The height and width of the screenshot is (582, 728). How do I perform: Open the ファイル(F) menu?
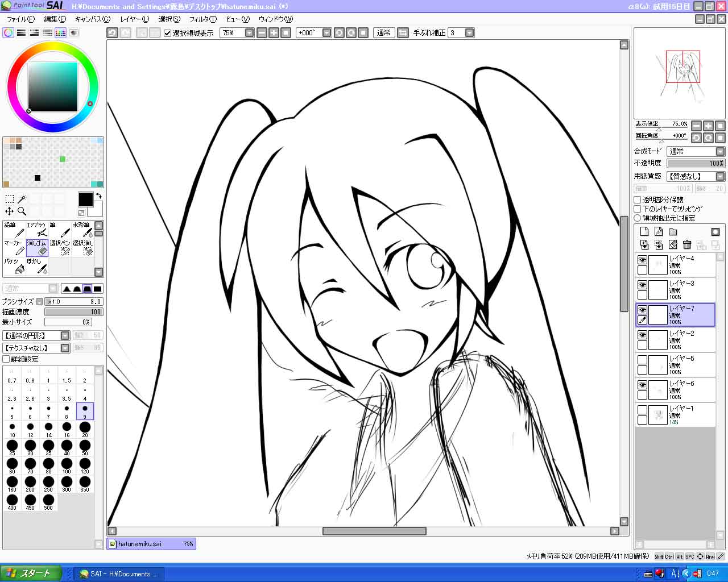20,19
